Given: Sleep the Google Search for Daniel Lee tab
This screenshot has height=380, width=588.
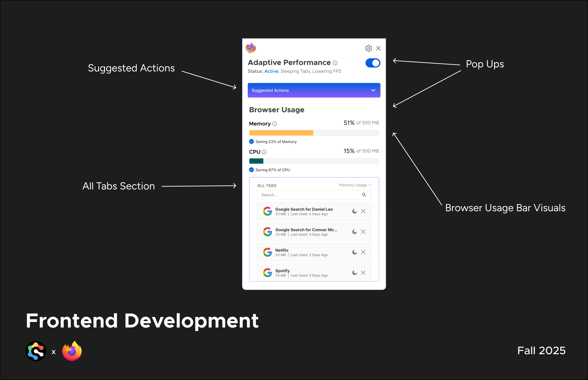Looking at the screenshot, I should coord(355,211).
